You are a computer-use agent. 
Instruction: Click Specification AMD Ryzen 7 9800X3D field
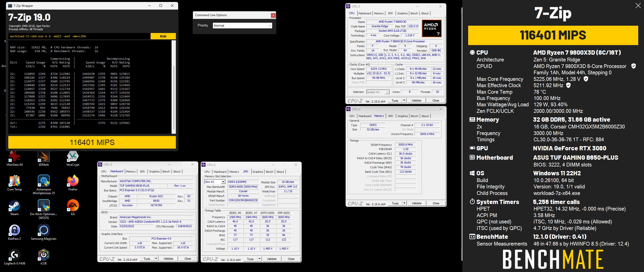click(x=405, y=41)
